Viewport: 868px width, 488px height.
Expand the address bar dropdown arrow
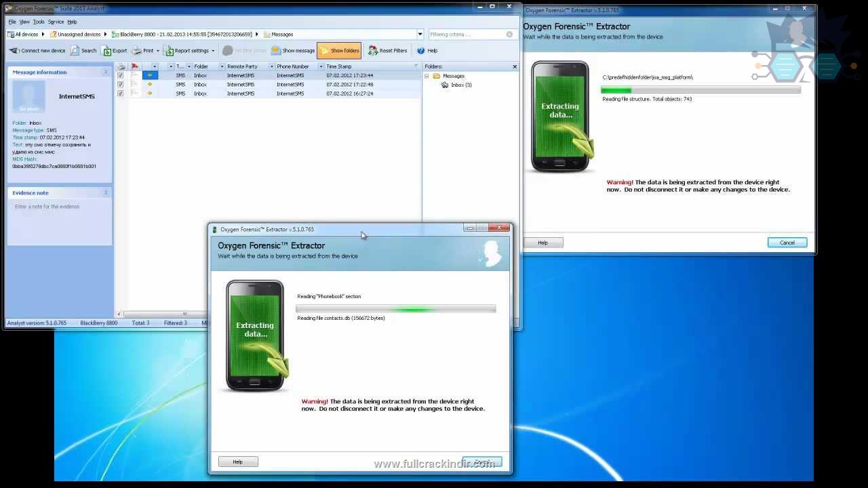click(420, 34)
